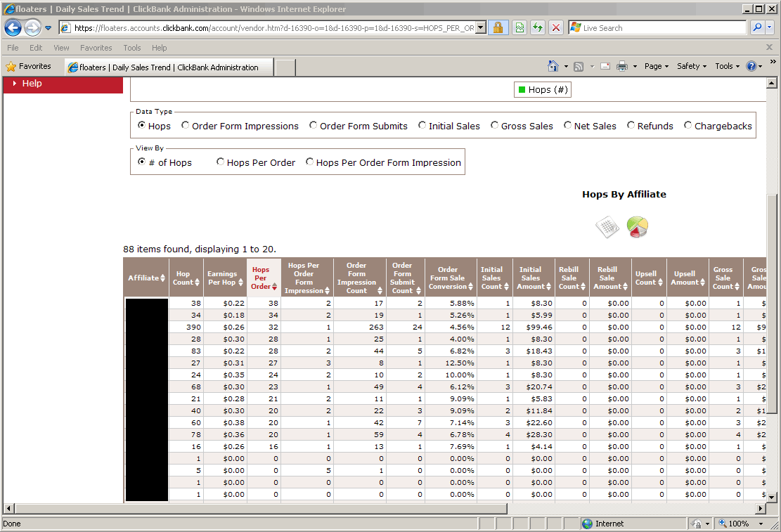Stop loading with the red X icon
The height and width of the screenshot is (532, 781).
point(556,28)
